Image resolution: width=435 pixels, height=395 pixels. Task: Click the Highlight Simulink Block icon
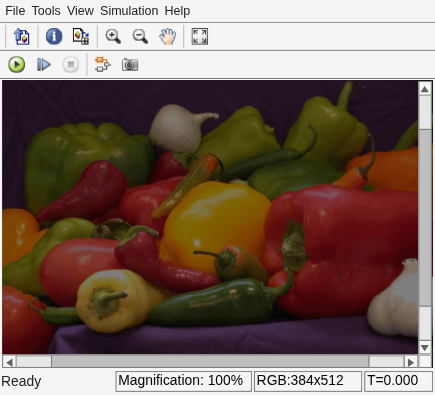coord(102,64)
